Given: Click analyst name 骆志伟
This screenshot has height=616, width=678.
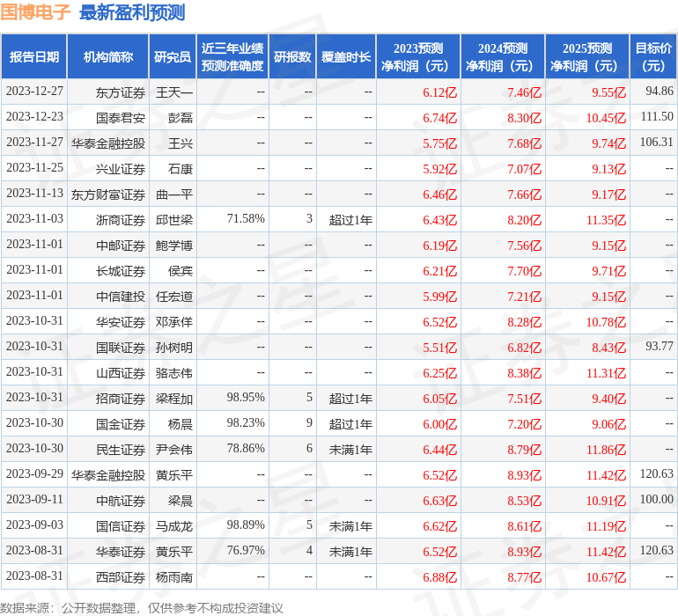Looking at the screenshot, I should tap(174, 373).
